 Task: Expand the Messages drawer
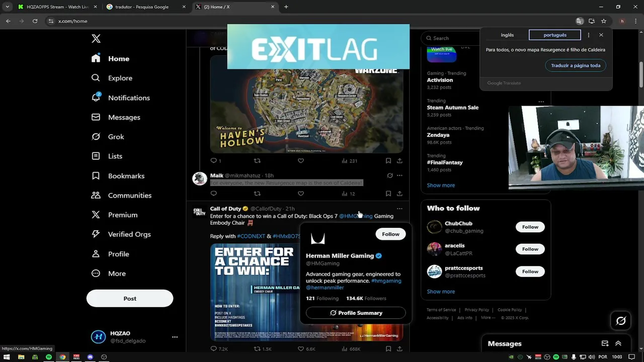coord(618,344)
